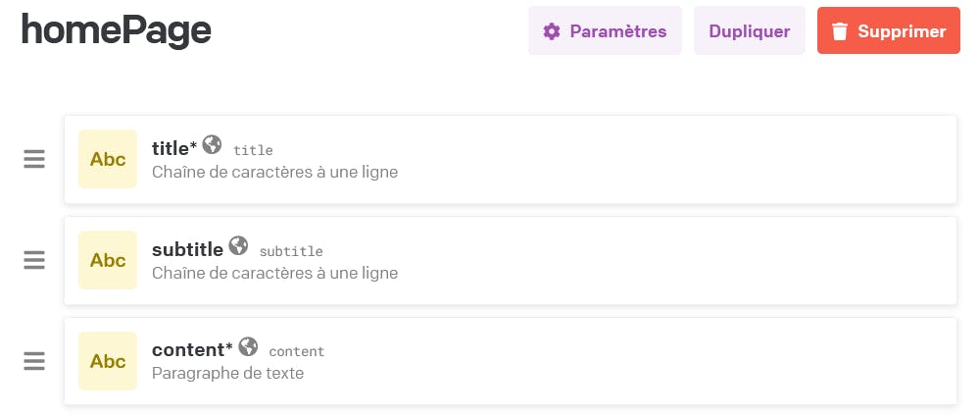Click the globe localization icon next to title
The image size is (980, 415).
(x=212, y=145)
